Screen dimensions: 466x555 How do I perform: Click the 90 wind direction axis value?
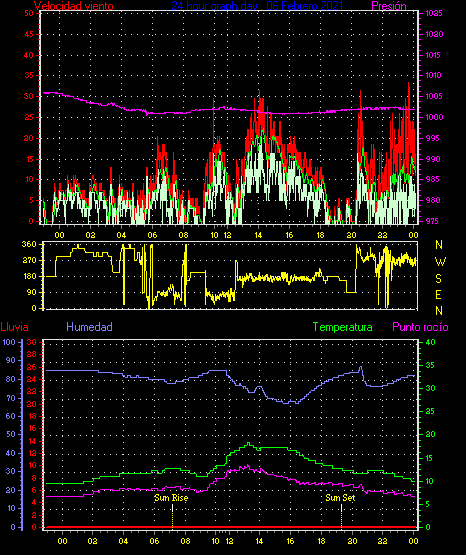31,292
